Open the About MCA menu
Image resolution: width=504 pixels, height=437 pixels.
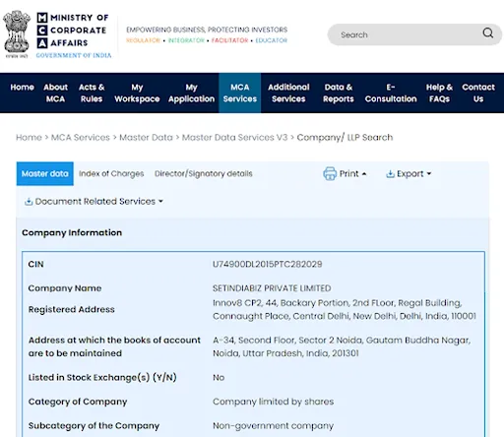(x=55, y=93)
